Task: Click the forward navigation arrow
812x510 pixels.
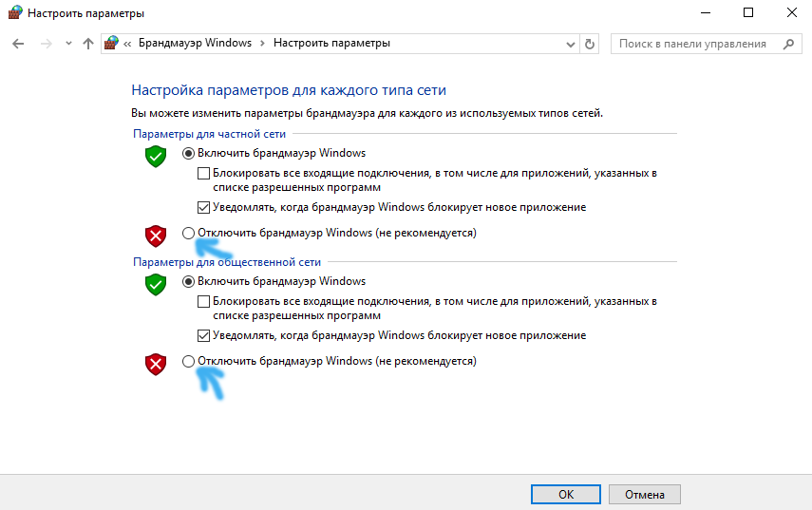Action: click(47, 44)
